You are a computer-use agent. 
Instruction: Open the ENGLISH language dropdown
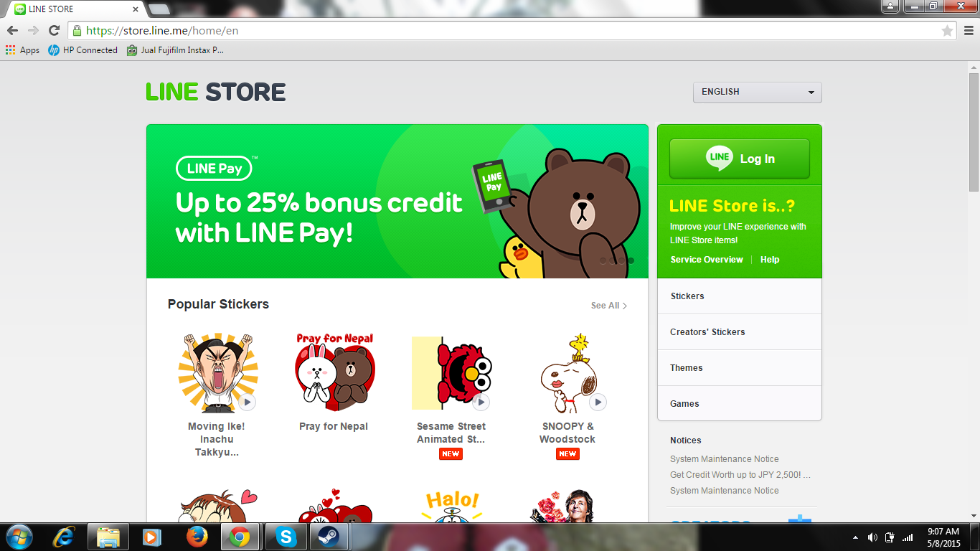coord(757,92)
